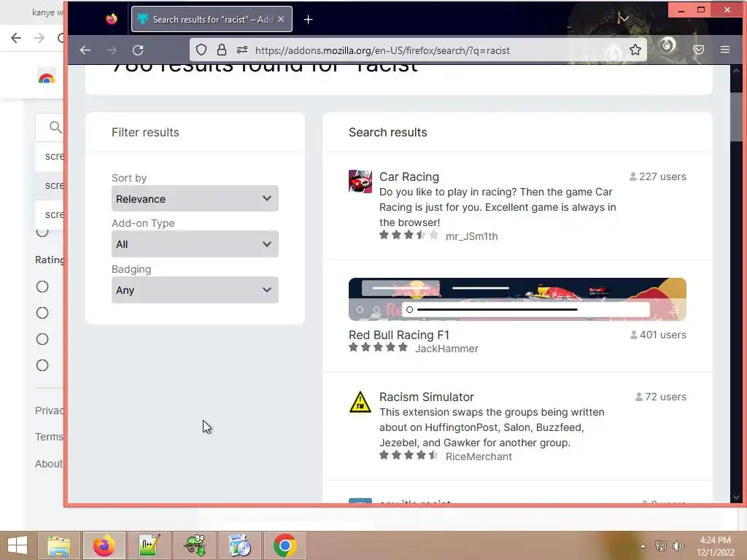
Task: Open the Add-on Type All dropdown
Action: click(195, 244)
